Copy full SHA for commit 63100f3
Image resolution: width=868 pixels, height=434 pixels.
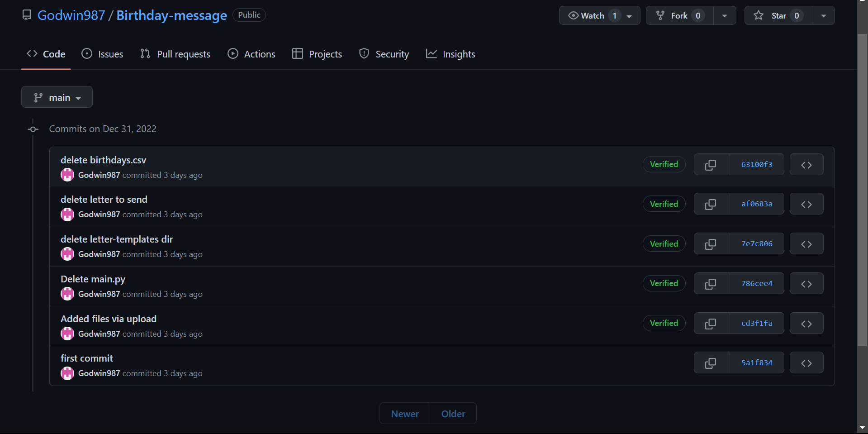pyautogui.click(x=711, y=165)
